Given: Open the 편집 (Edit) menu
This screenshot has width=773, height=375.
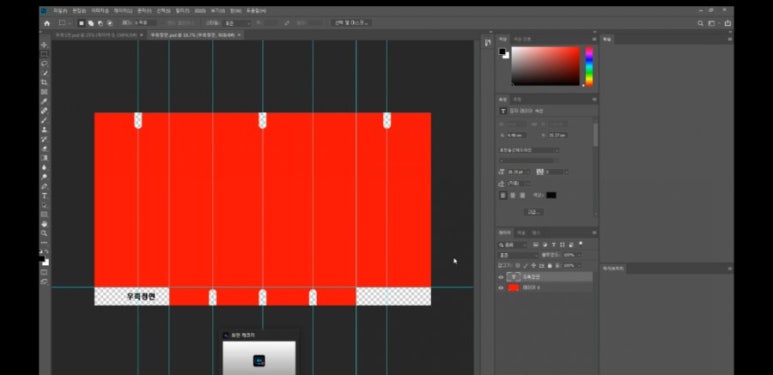Looking at the screenshot, I should click(79, 10).
